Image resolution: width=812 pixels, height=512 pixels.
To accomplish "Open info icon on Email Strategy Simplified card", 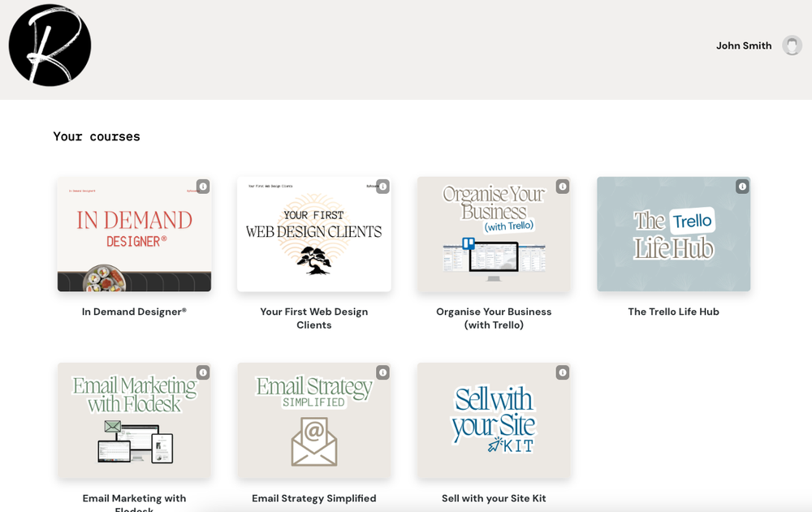I will [382, 372].
